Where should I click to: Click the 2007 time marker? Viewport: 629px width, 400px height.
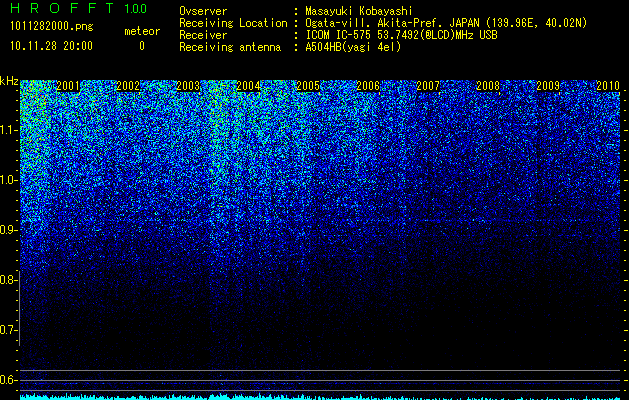pos(428,85)
